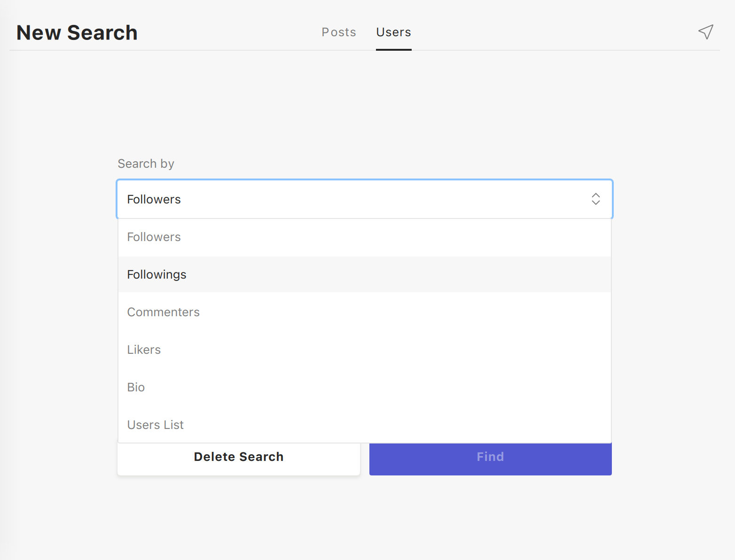This screenshot has width=735, height=560.
Task: Click the New Search heading
Action: tap(77, 32)
